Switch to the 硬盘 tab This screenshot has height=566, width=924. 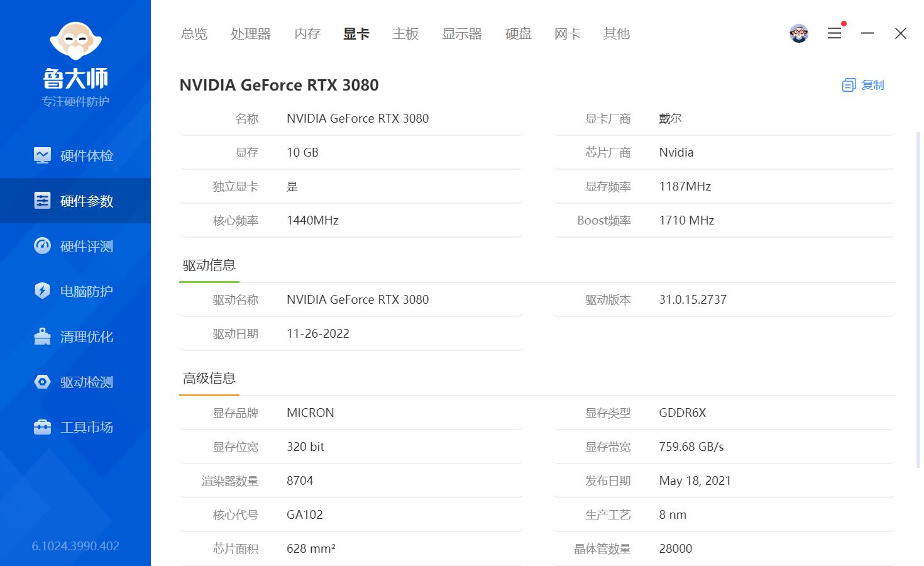(x=519, y=33)
